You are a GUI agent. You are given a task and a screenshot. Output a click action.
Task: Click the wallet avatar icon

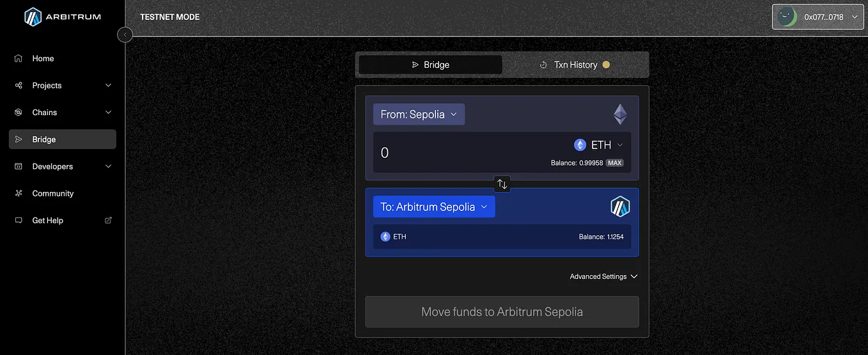tap(787, 17)
